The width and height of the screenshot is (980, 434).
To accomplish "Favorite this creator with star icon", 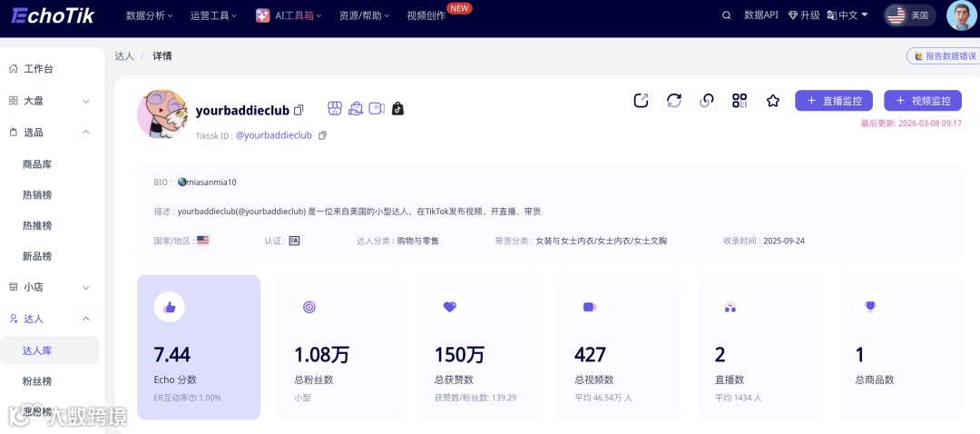I will coord(773,101).
